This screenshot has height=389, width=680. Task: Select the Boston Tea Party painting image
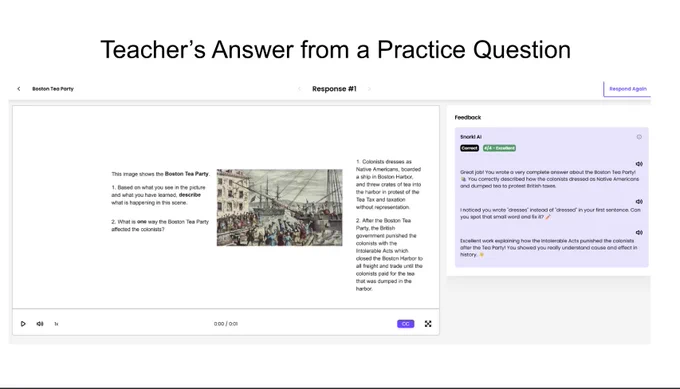click(280, 208)
